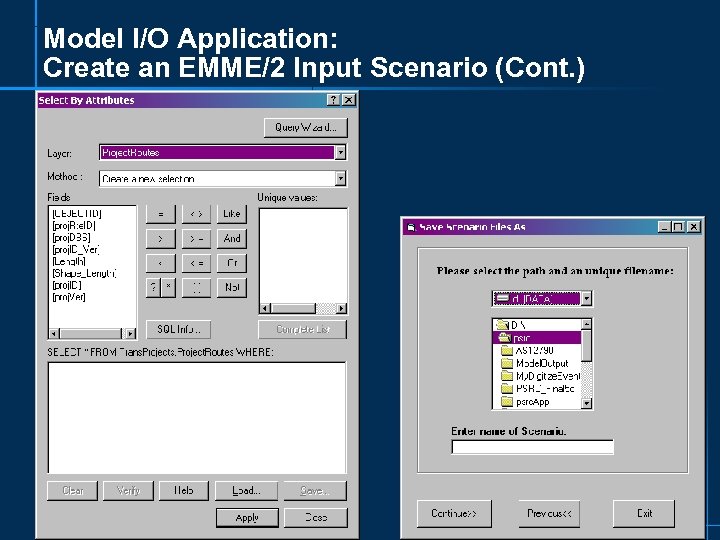Click the folder list scroll up arrow
This screenshot has height=540, width=720.
(586, 324)
